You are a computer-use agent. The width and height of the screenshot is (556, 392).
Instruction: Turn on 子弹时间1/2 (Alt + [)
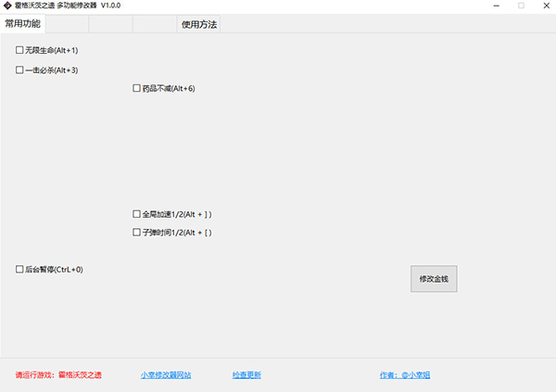[x=136, y=233]
